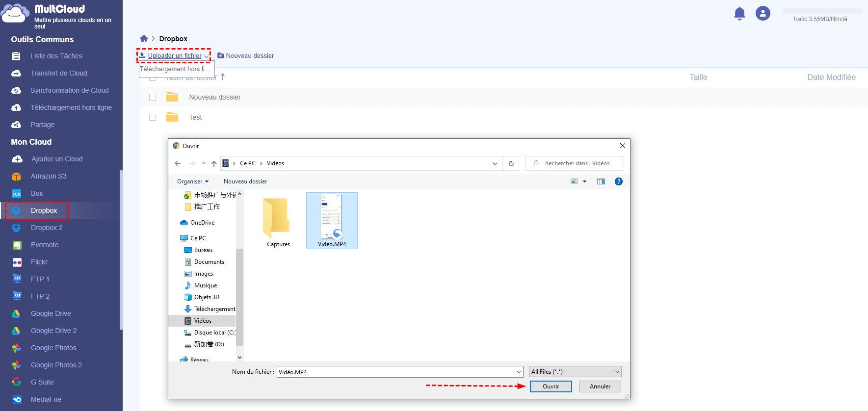Open the All Files type filter dropdown
The width and height of the screenshot is (868, 411).
[575, 372]
